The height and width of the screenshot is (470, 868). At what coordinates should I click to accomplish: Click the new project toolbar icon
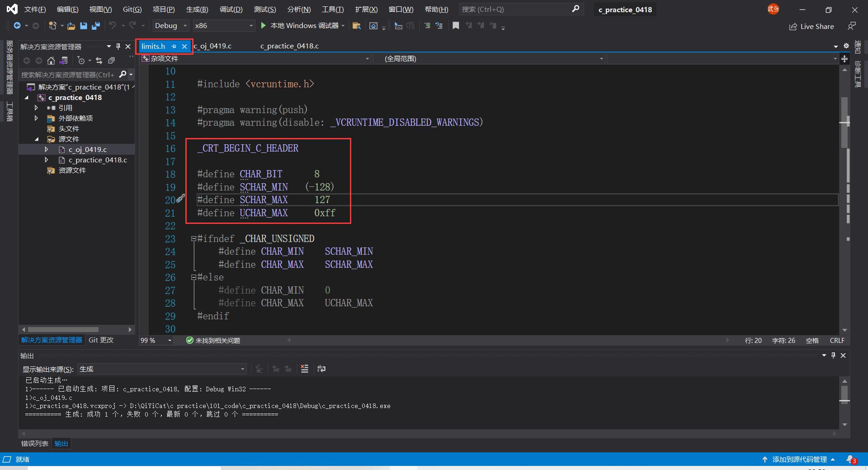52,26
